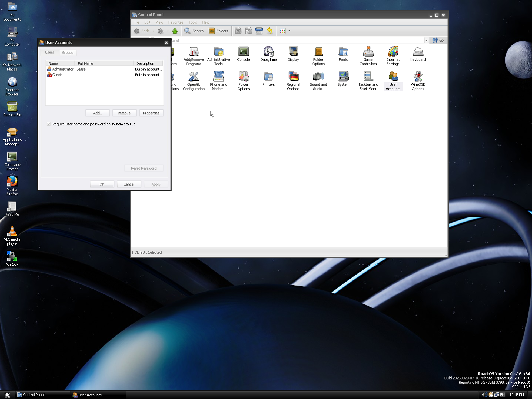Open user Properties button
Image resolution: width=532 pixels, height=399 pixels.
pos(151,113)
